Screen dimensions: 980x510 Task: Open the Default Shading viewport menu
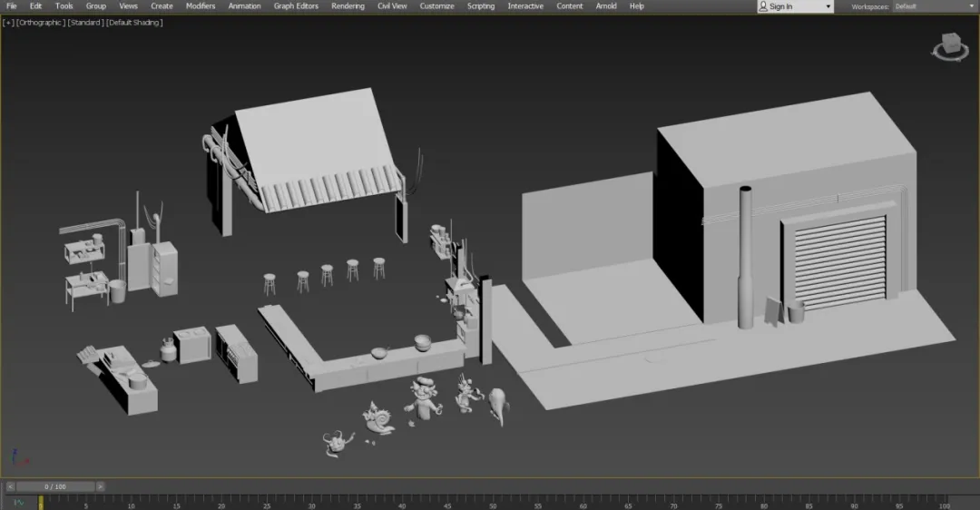134,22
